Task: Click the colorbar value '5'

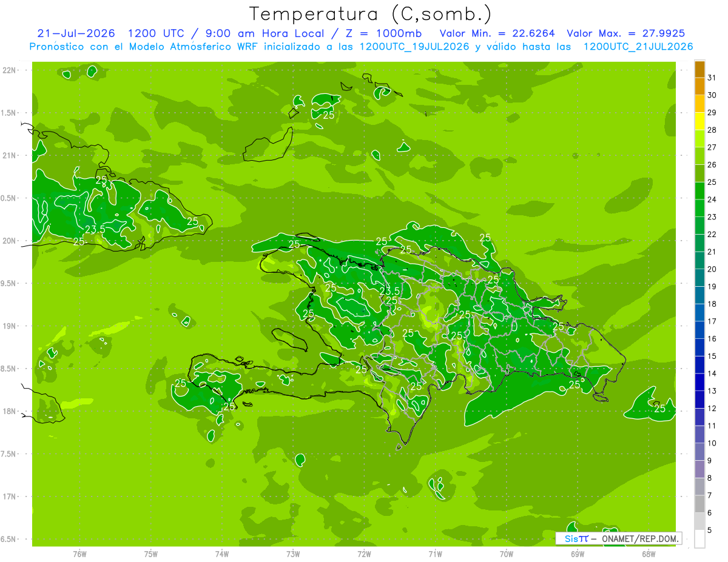Action: tap(710, 530)
